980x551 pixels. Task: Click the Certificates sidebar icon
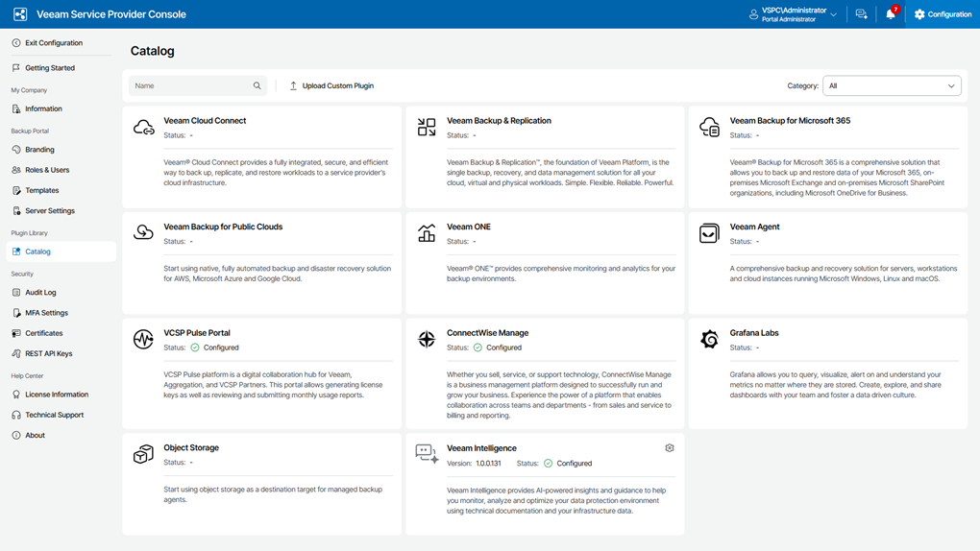point(16,333)
